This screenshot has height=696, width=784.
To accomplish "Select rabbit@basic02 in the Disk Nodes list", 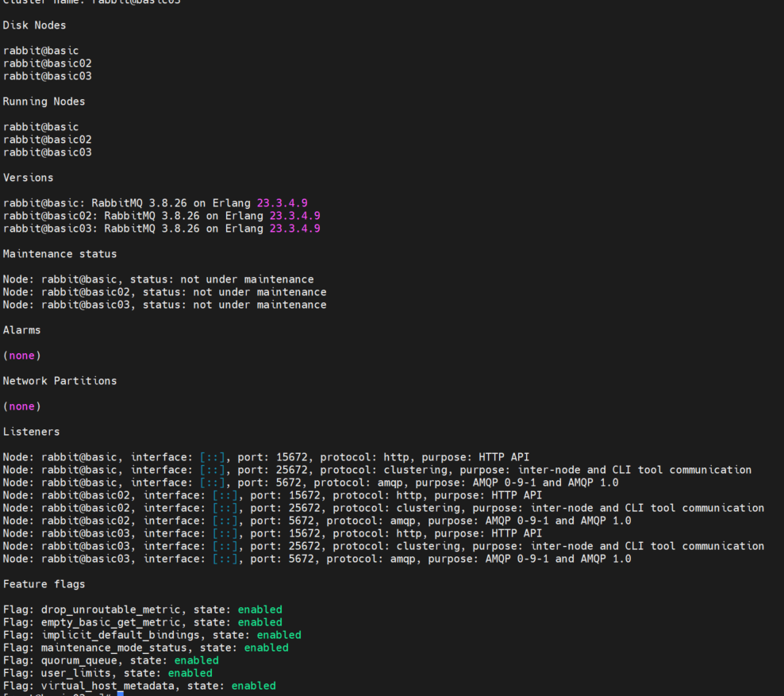I will (x=47, y=63).
